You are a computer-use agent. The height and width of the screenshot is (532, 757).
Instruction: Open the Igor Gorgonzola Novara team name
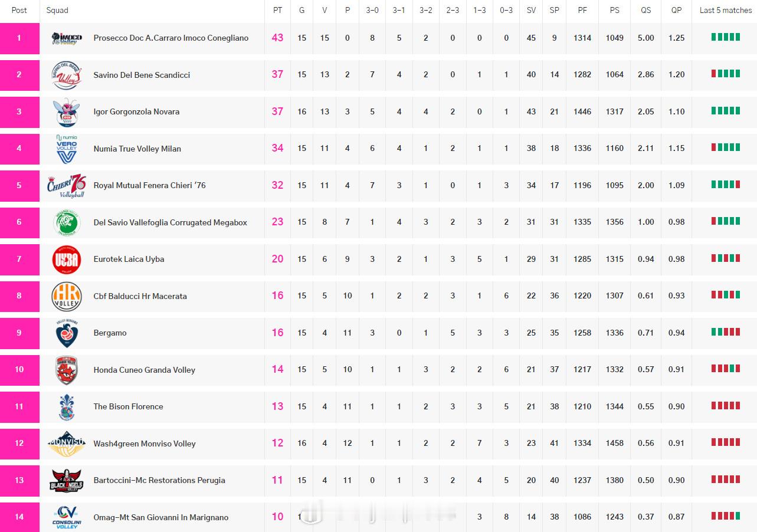136,111
